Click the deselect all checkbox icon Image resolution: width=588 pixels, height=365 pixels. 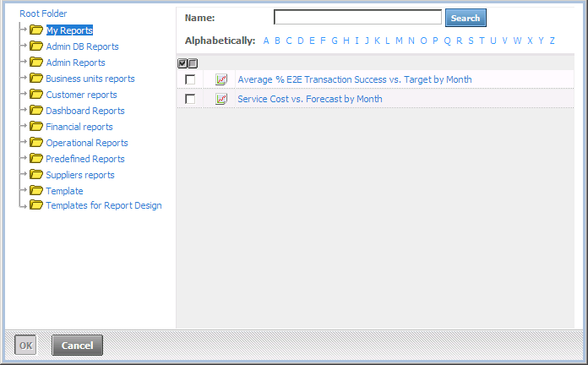(x=193, y=63)
